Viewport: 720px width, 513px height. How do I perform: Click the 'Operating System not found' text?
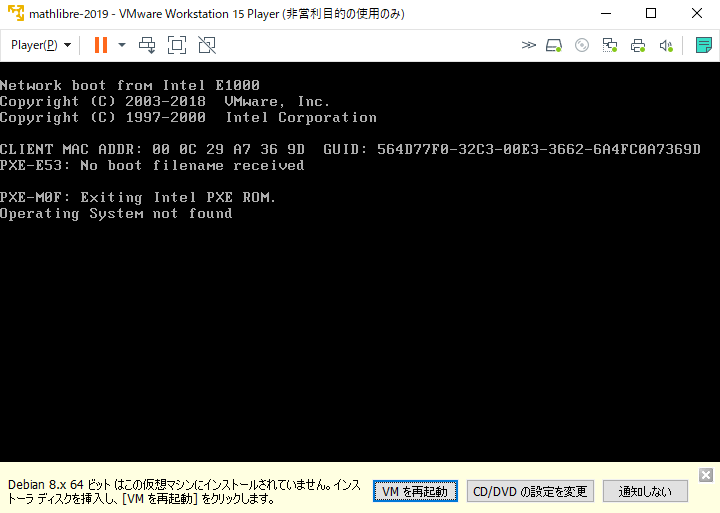[116, 214]
